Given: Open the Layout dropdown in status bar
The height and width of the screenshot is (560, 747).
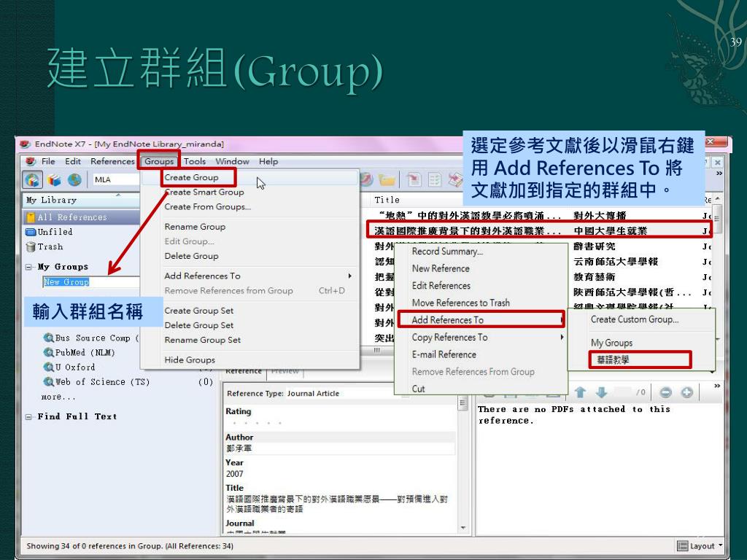Looking at the screenshot, I should (x=700, y=545).
